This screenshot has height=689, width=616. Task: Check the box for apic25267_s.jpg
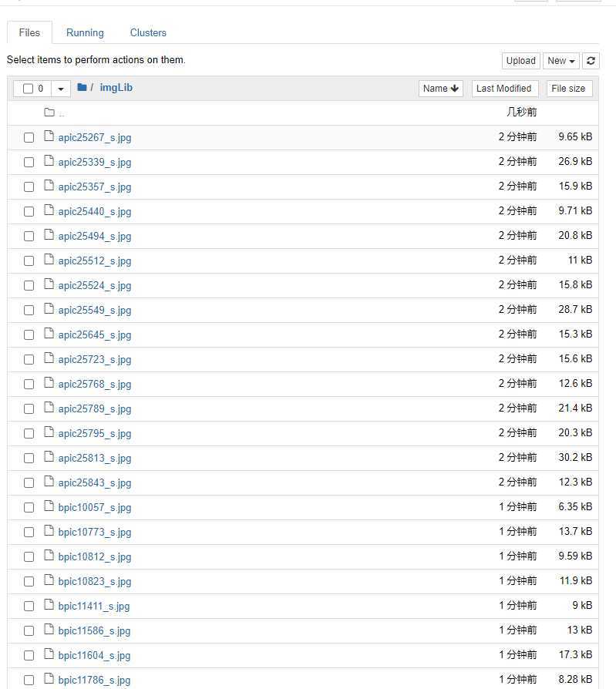pos(29,137)
